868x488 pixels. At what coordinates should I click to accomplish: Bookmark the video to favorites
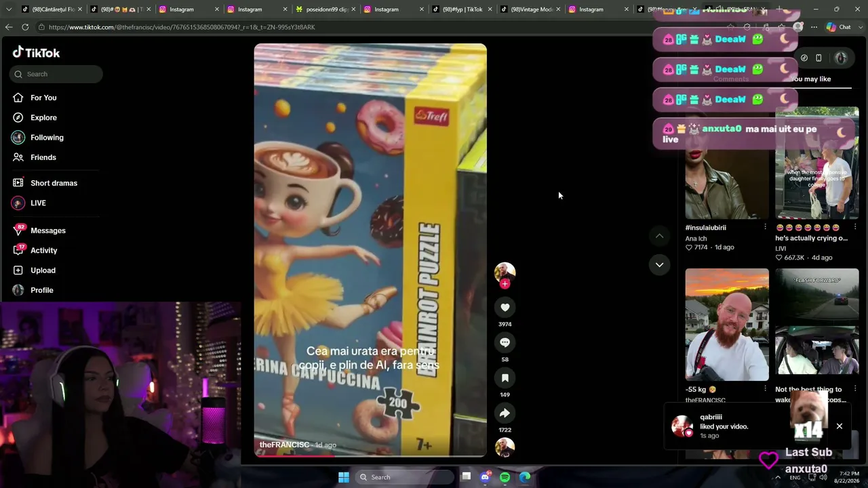click(x=505, y=378)
